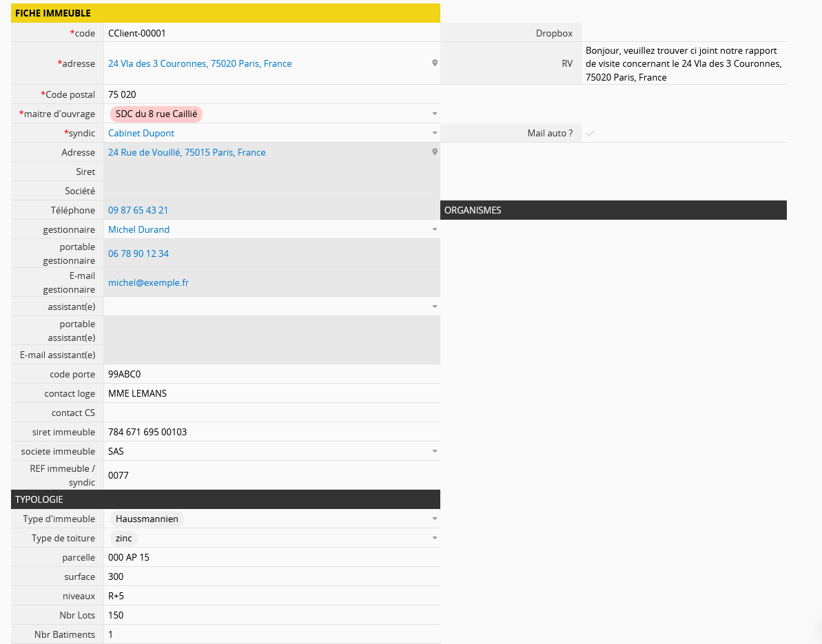Click map pin icon in immeuble adresse field
The width and height of the screenshot is (822, 644).
(x=435, y=63)
